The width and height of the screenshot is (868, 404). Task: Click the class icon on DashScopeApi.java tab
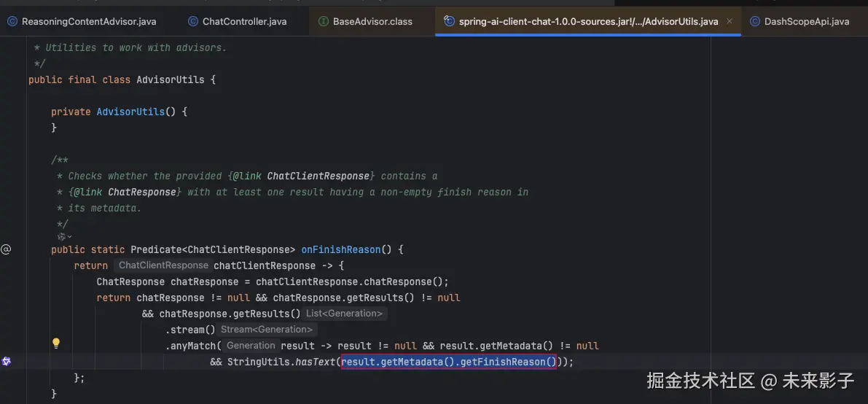coord(754,22)
